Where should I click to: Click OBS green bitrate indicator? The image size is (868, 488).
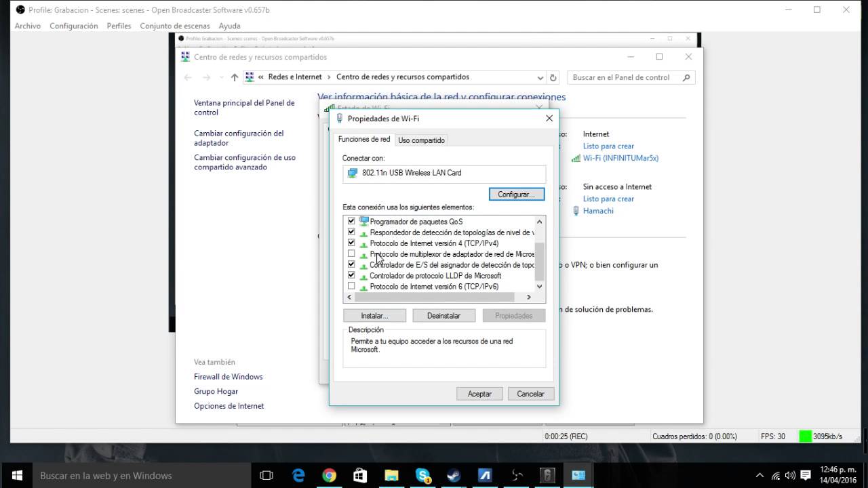805,436
